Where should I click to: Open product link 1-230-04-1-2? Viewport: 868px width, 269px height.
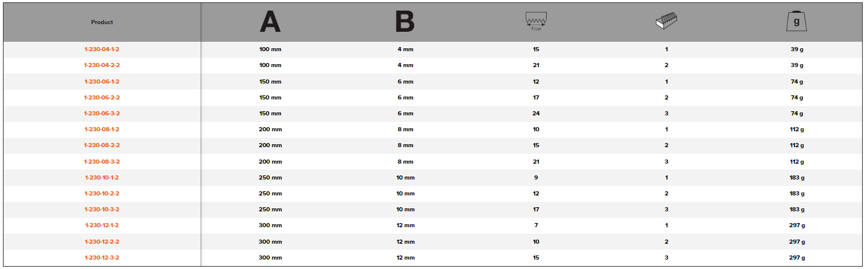[x=102, y=49]
